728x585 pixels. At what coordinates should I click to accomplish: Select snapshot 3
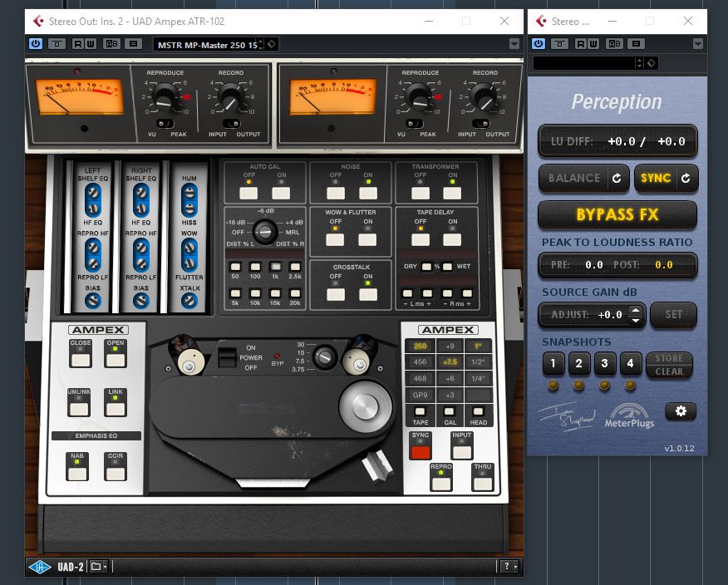tap(604, 363)
